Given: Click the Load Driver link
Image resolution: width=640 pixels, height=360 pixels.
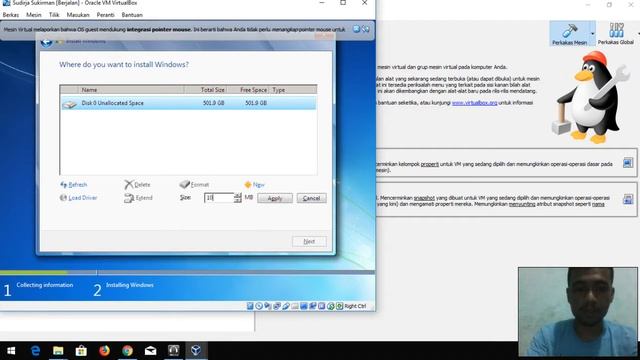Looking at the screenshot, I should coord(78,198).
